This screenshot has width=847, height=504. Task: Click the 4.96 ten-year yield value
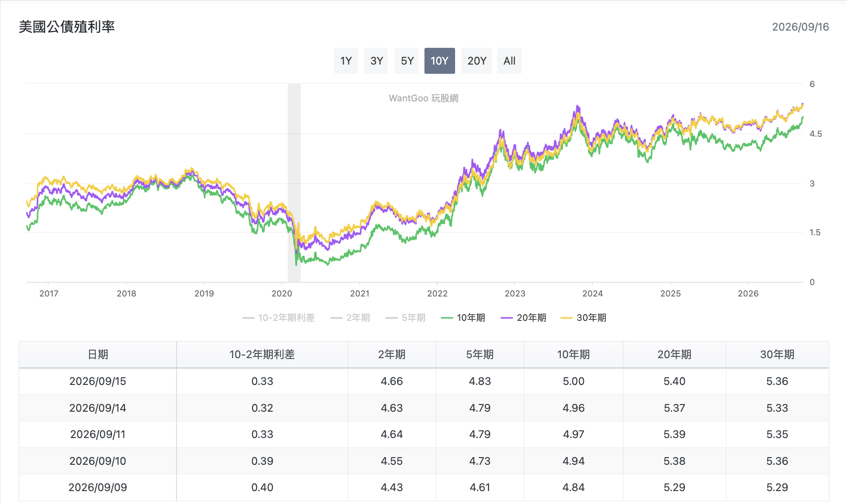(x=573, y=408)
